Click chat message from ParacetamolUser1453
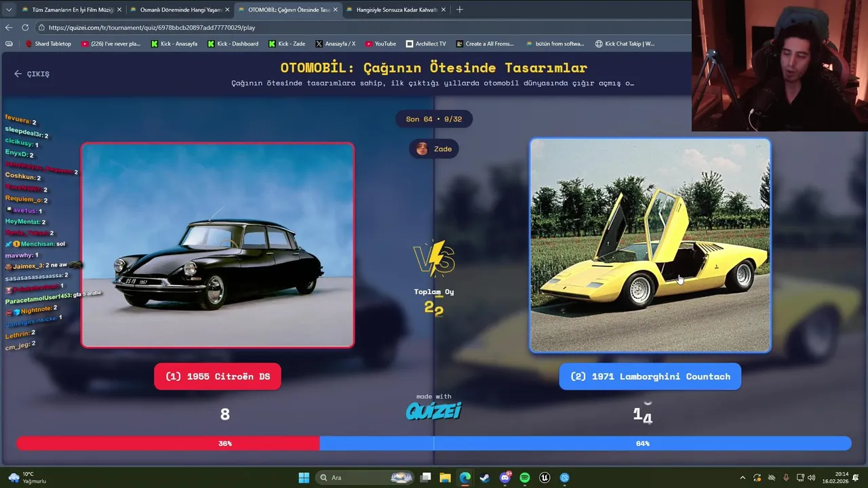This screenshot has height=488, width=868. 53,297
